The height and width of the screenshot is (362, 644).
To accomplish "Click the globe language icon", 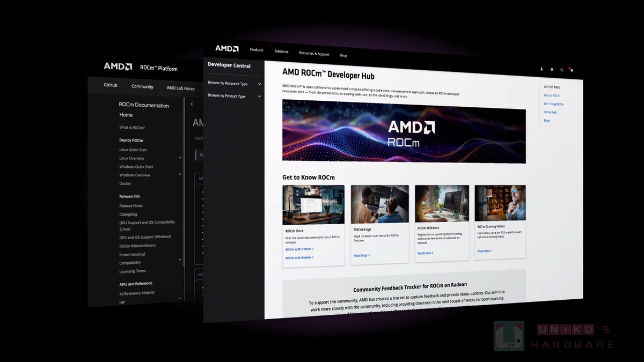I will tap(552, 69).
